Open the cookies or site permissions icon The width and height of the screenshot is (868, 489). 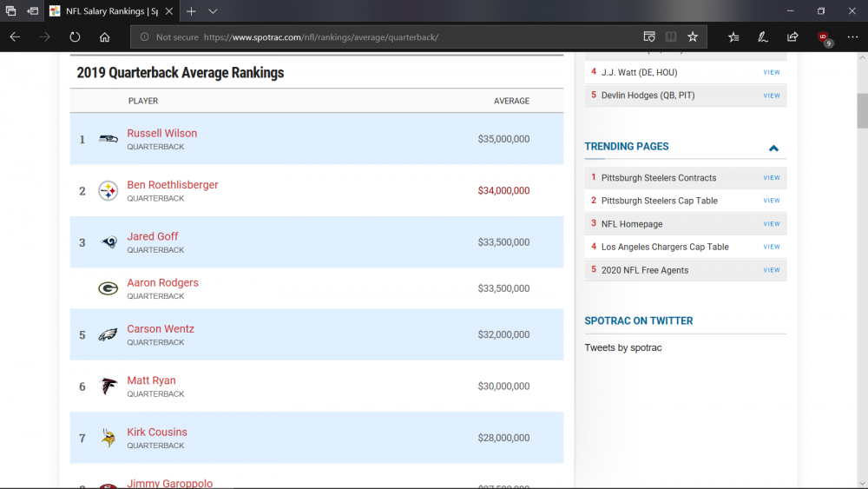click(649, 37)
